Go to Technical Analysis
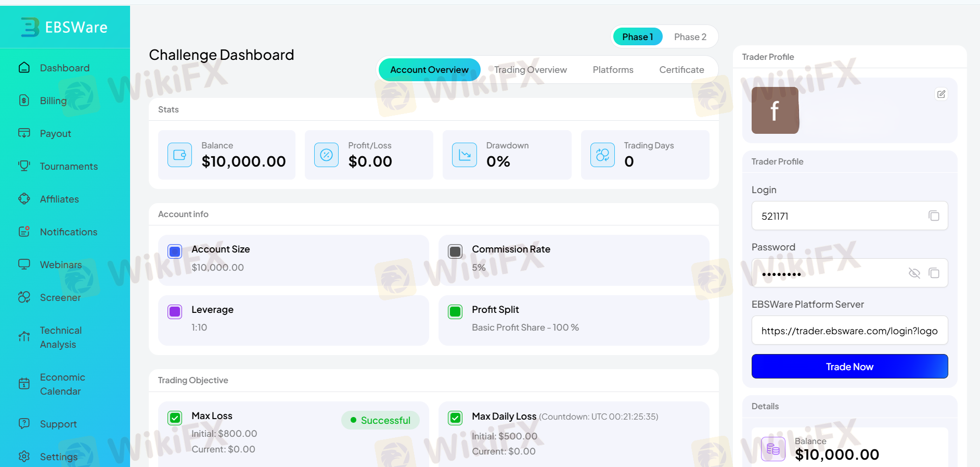980x467 pixels. point(60,337)
